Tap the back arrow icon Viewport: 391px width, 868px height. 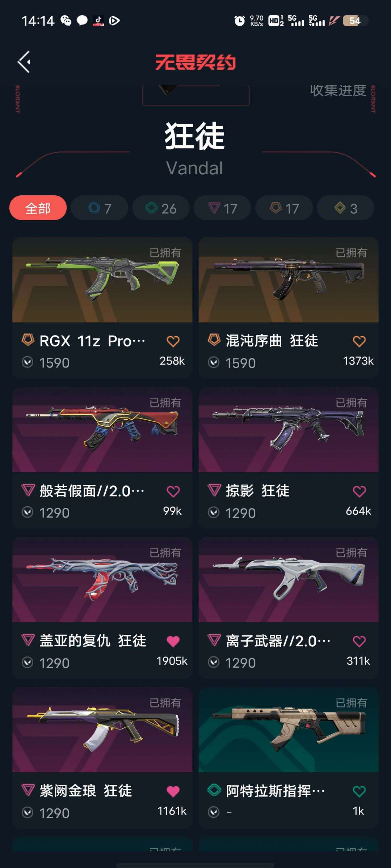click(x=24, y=62)
